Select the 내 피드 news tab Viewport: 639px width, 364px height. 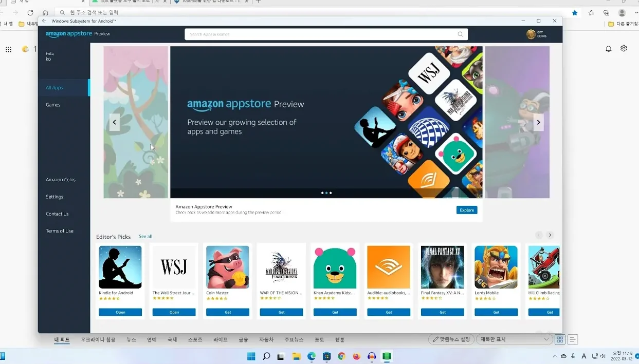[62, 340]
